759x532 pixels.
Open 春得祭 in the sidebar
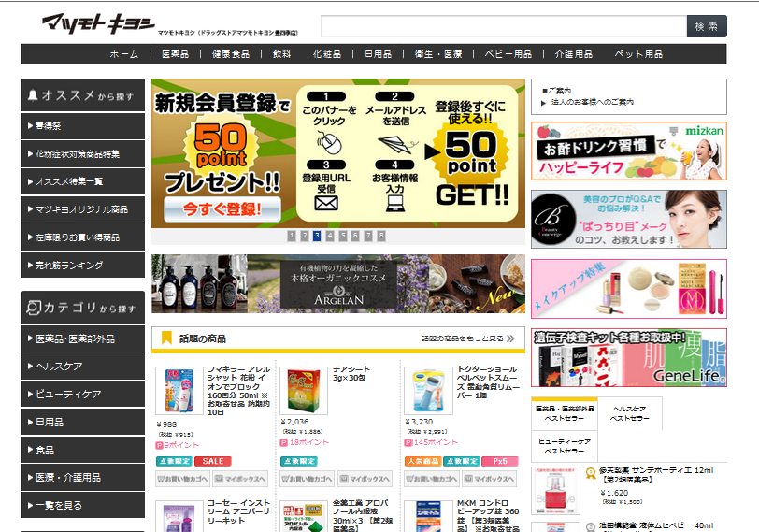[83, 126]
